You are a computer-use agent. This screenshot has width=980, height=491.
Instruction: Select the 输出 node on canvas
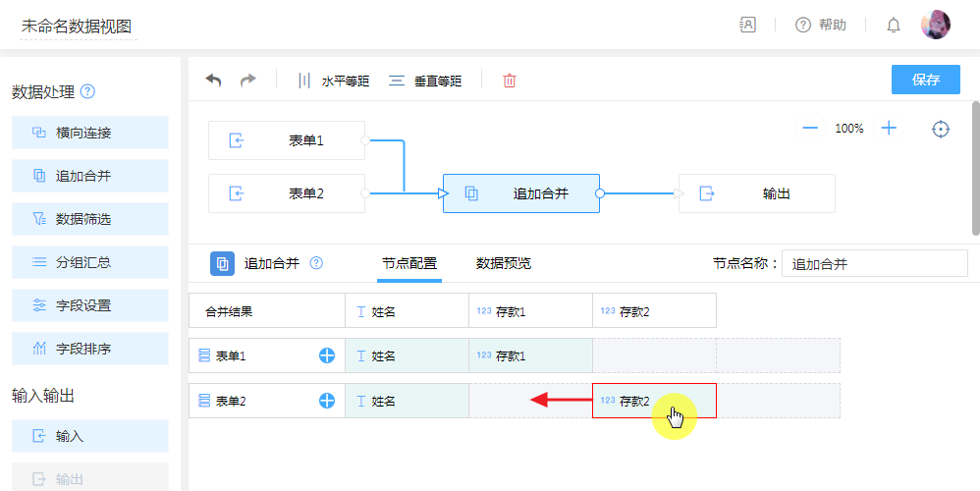click(756, 193)
